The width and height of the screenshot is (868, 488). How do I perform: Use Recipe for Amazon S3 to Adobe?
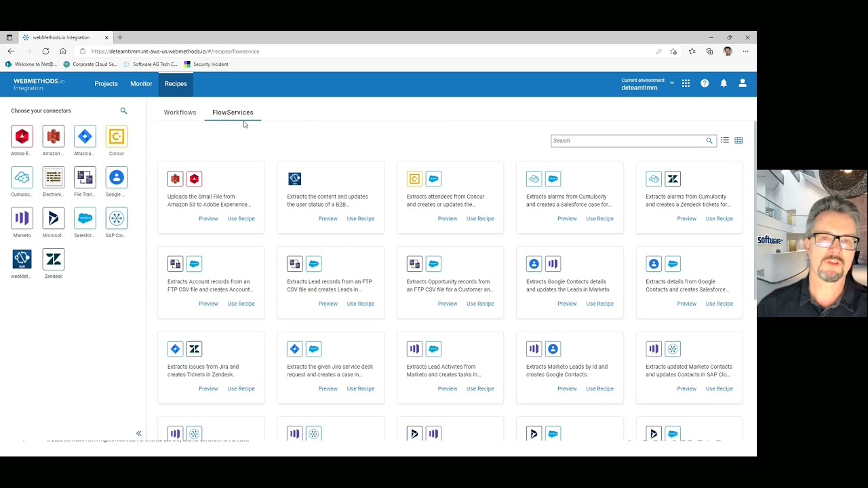click(x=241, y=218)
